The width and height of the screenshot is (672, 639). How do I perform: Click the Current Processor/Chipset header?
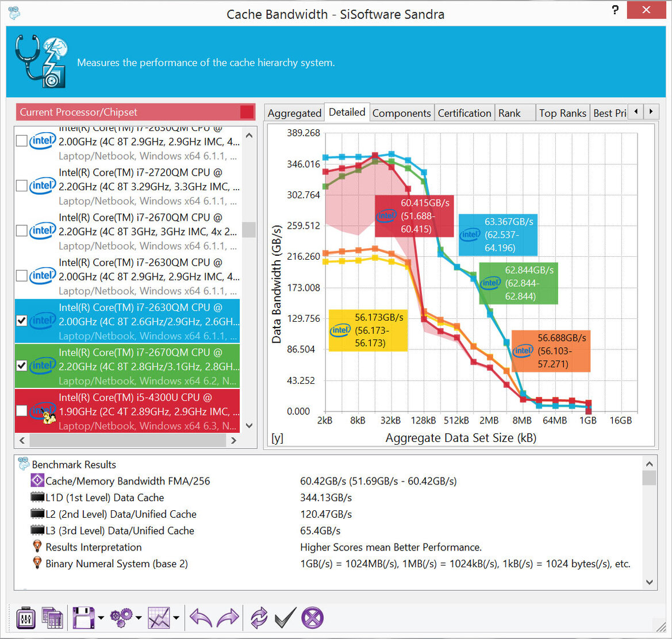[136, 112]
